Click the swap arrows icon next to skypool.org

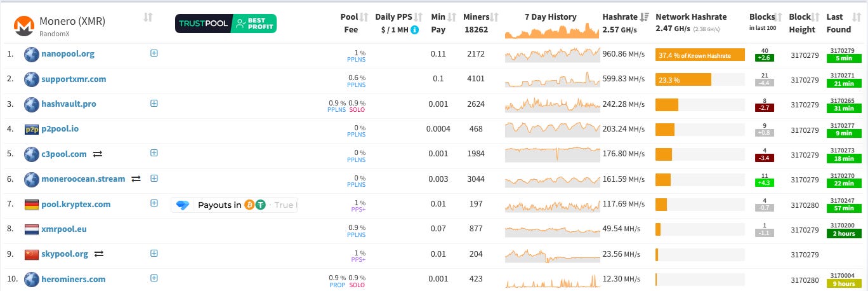click(99, 254)
